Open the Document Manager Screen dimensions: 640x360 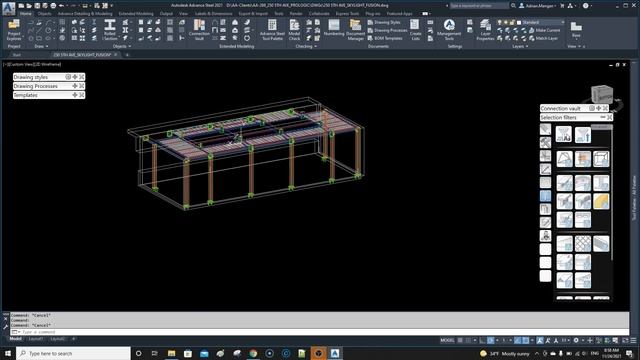tap(356, 29)
